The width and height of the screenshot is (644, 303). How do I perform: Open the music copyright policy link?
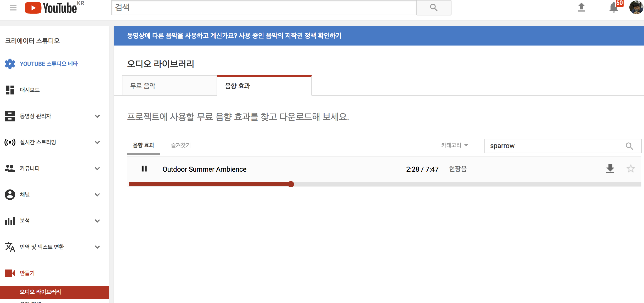[290, 36]
